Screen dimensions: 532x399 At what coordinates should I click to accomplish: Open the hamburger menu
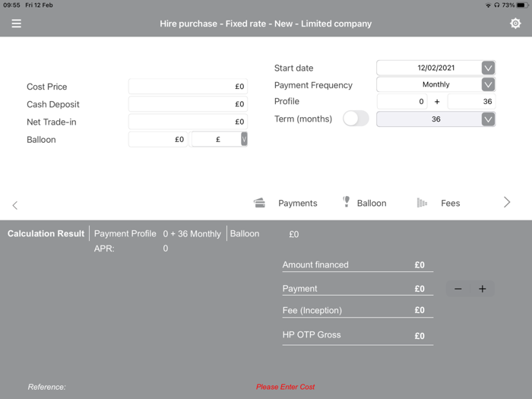coord(16,24)
